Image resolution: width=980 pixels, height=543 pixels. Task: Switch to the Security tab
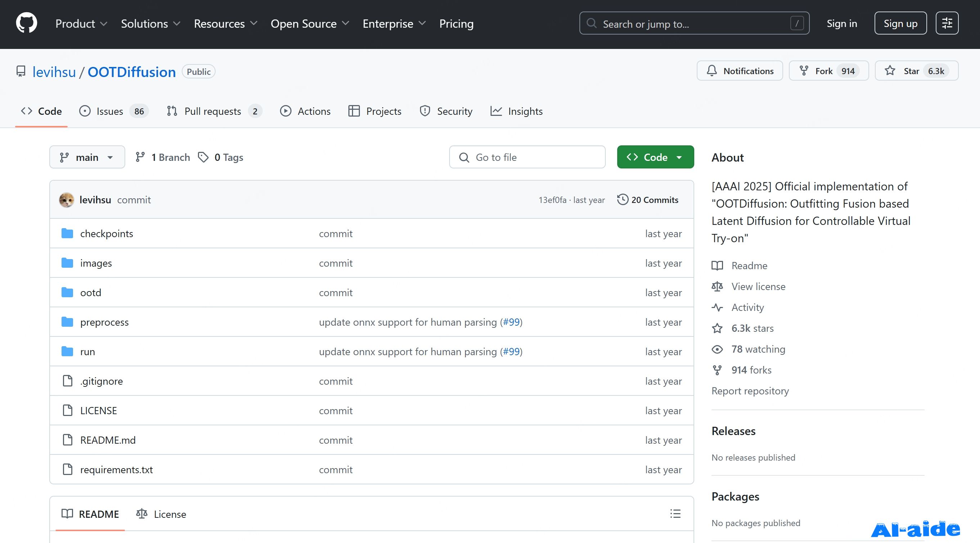tap(446, 111)
